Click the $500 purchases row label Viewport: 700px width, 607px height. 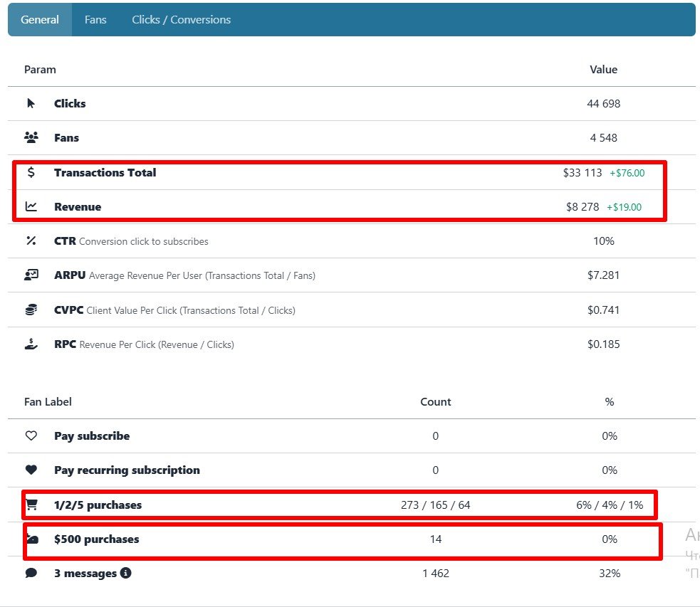(x=96, y=539)
